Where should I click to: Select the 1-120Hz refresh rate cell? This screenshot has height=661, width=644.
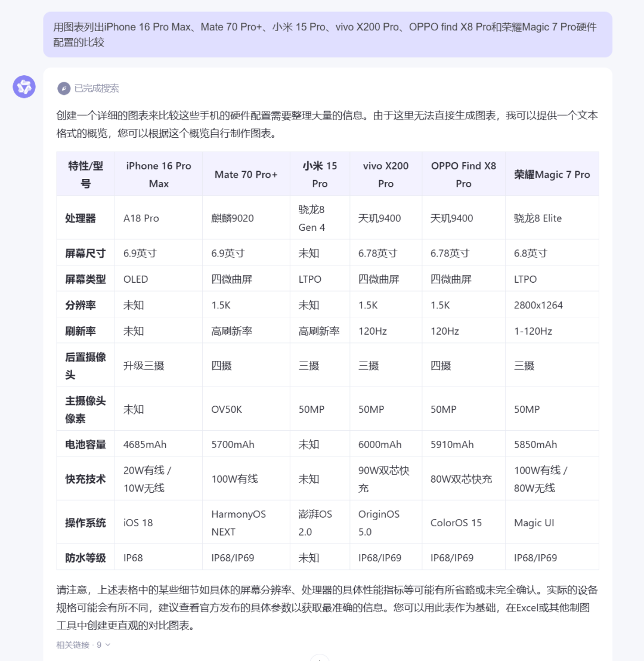click(552, 331)
